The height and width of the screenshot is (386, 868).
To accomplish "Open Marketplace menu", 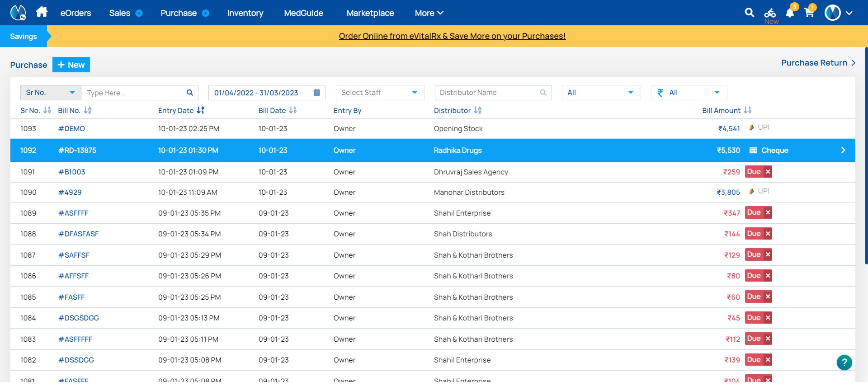I will coord(370,13).
